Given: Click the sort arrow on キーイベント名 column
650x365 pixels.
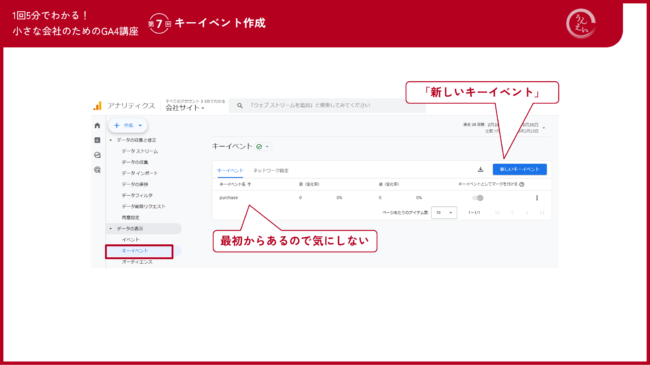Looking at the screenshot, I should click(249, 184).
